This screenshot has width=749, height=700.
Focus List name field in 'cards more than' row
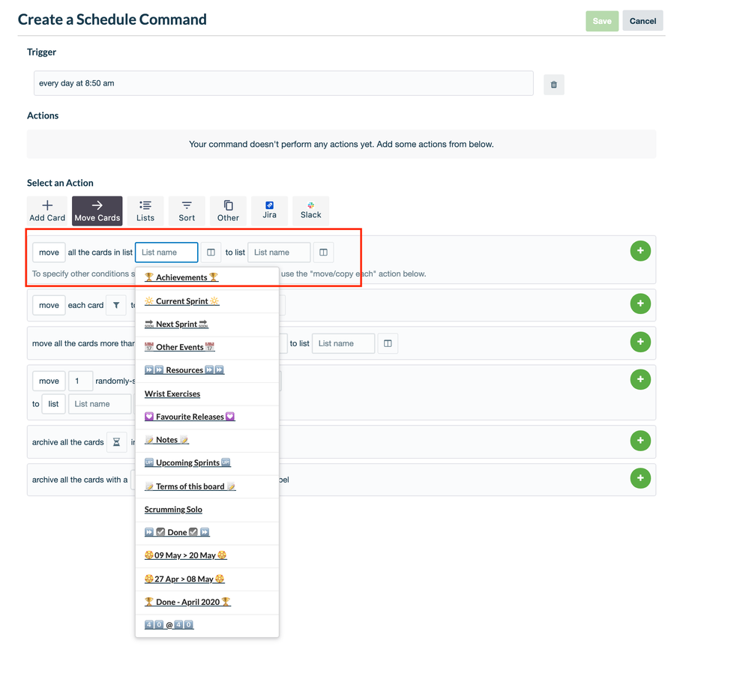click(343, 343)
